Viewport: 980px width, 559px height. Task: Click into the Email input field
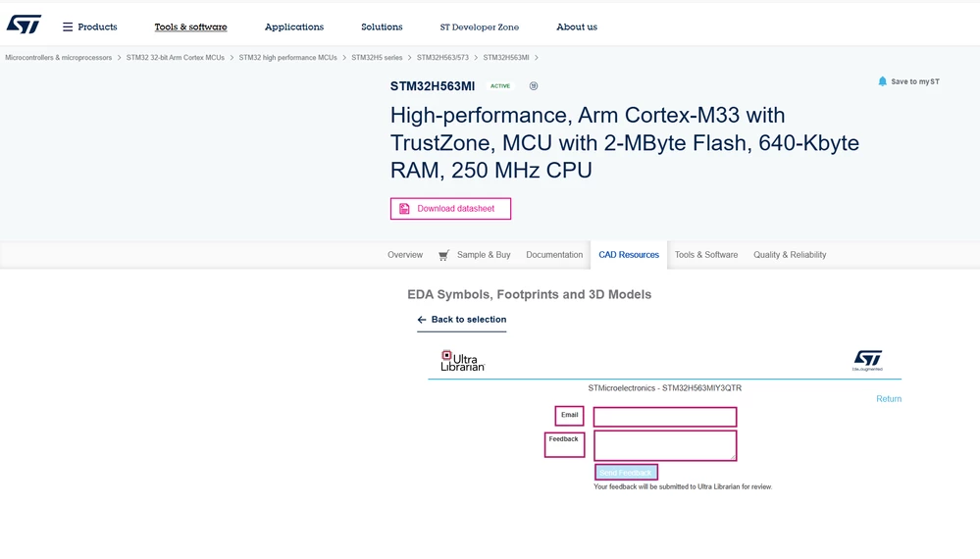click(x=665, y=417)
